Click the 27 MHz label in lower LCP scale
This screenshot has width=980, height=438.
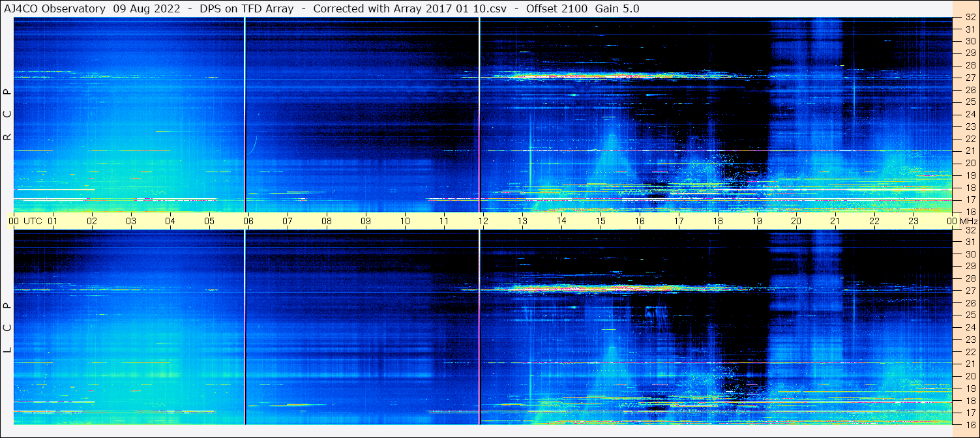[x=970, y=291]
